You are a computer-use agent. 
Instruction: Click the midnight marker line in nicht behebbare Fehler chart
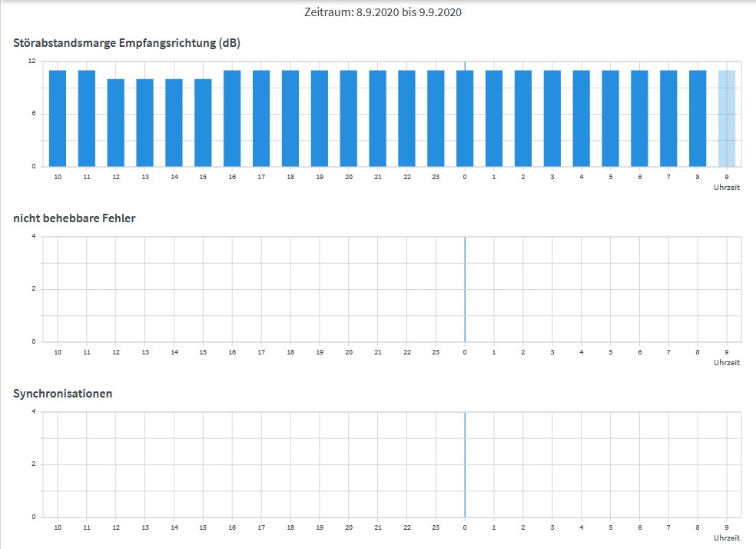click(x=464, y=288)
